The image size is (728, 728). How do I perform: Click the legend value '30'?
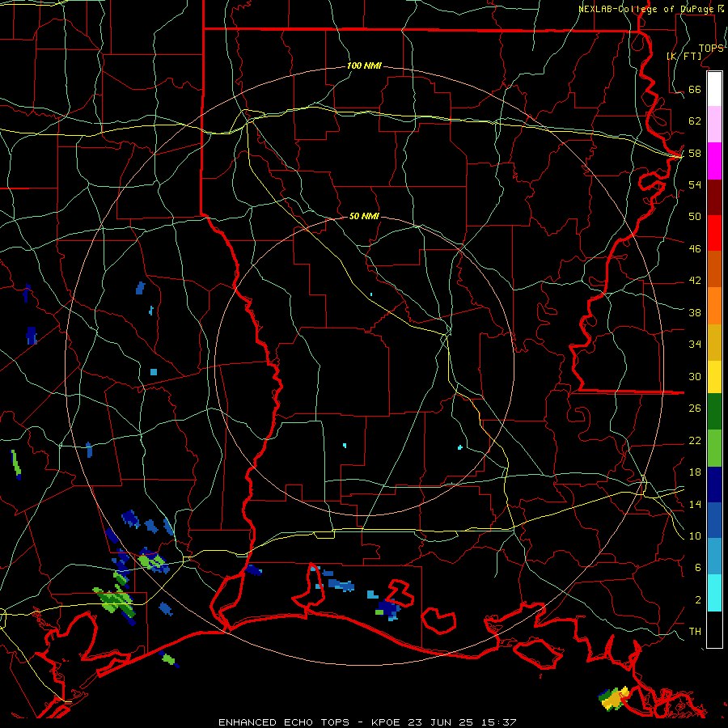click(695, 376)
